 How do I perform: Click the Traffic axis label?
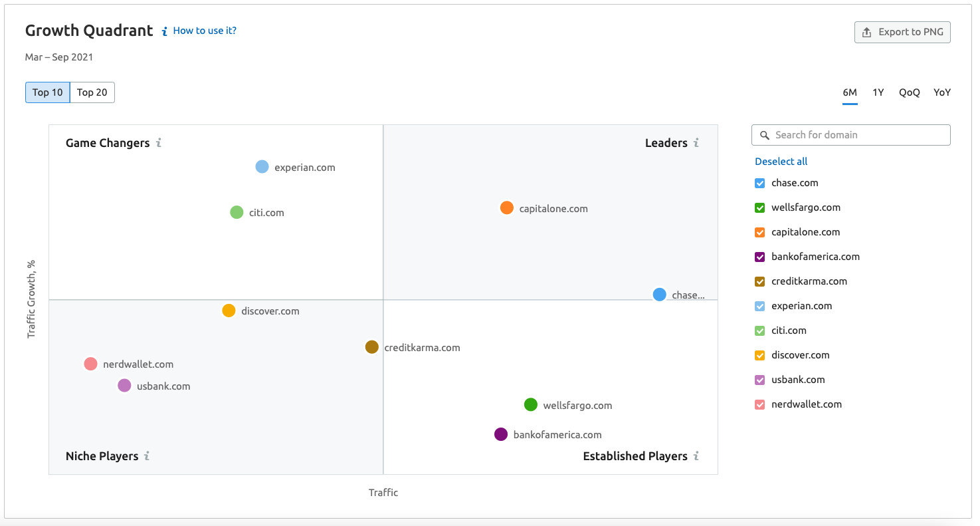383,493
